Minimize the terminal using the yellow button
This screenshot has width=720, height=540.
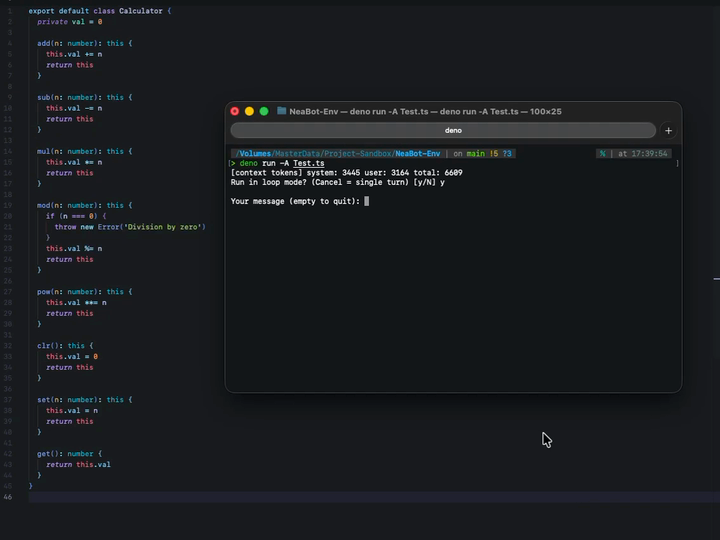tap(249, 111)
